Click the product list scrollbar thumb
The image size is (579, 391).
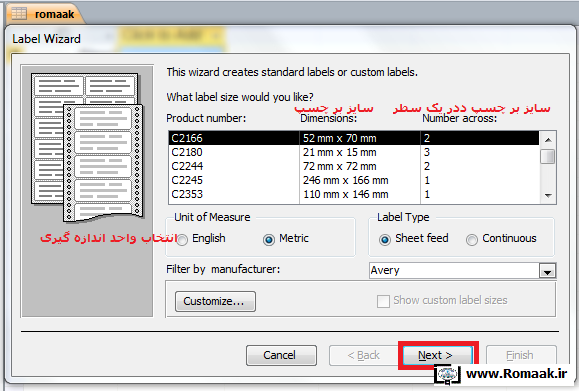pos(548,156)
